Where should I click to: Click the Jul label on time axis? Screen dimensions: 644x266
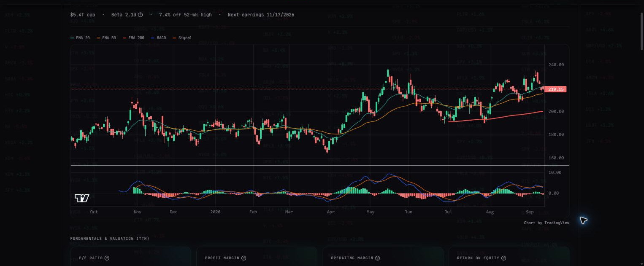448,212
